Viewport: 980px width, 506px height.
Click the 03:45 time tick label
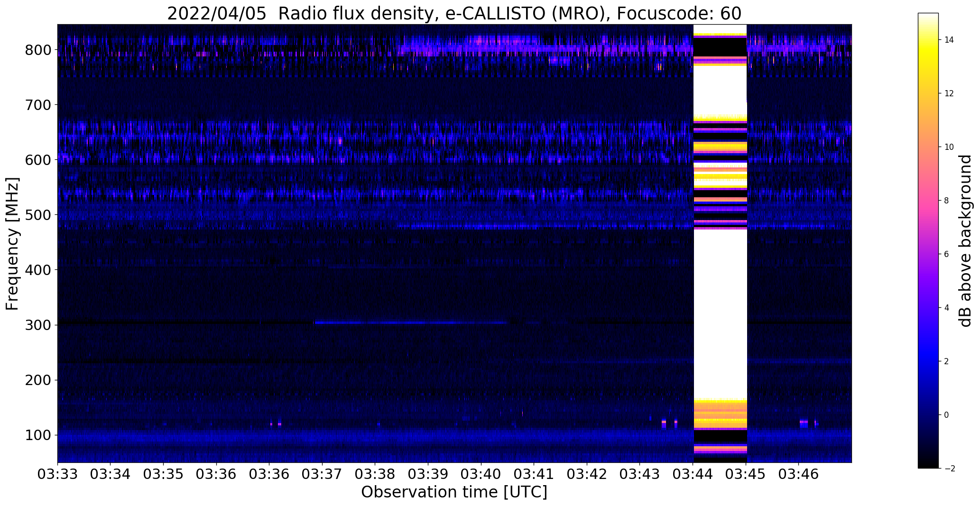746,473
